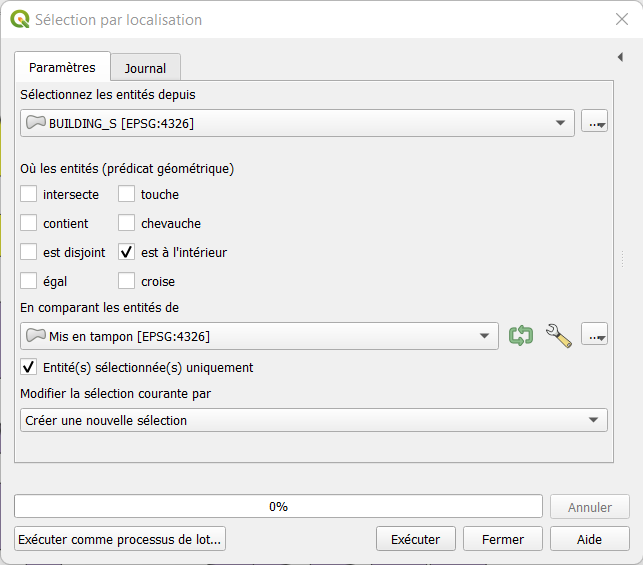
Task: Open BUILDING_S layer dropdown
Action: click(297, 123)
